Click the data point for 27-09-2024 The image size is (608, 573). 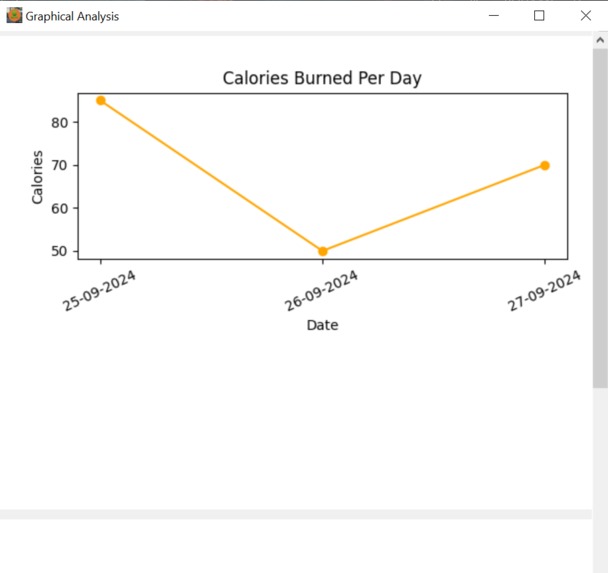[x=544, y=166]
